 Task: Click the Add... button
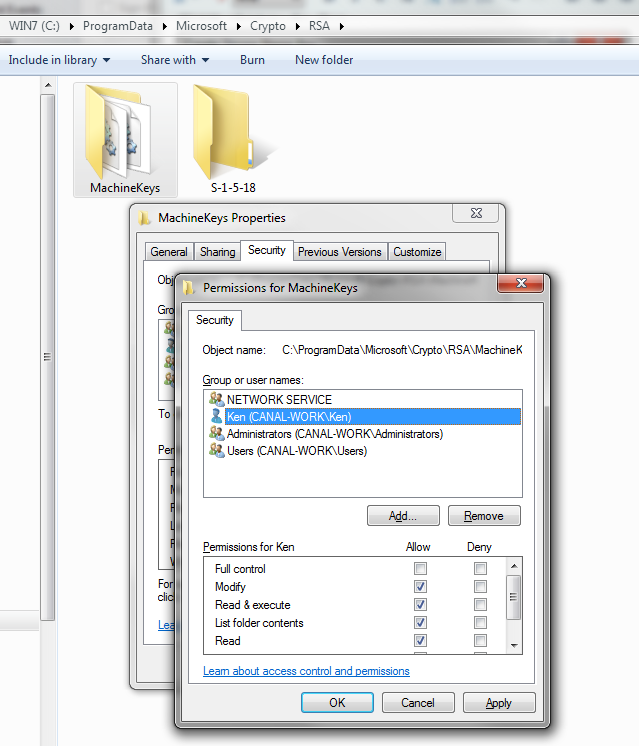(403, 516)
